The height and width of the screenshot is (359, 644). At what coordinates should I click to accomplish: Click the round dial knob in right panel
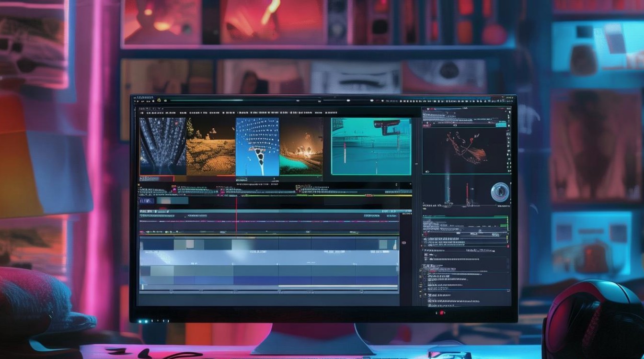(x=500, y=192)
